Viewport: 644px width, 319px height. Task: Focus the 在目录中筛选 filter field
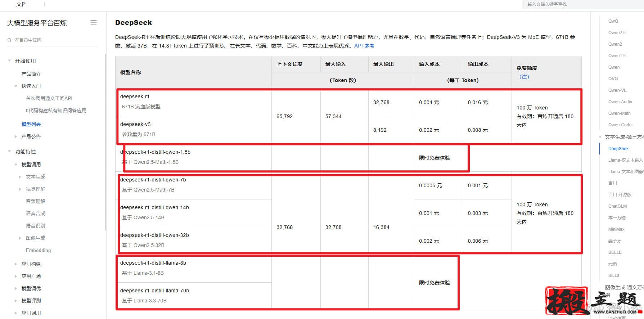[52, 40]
